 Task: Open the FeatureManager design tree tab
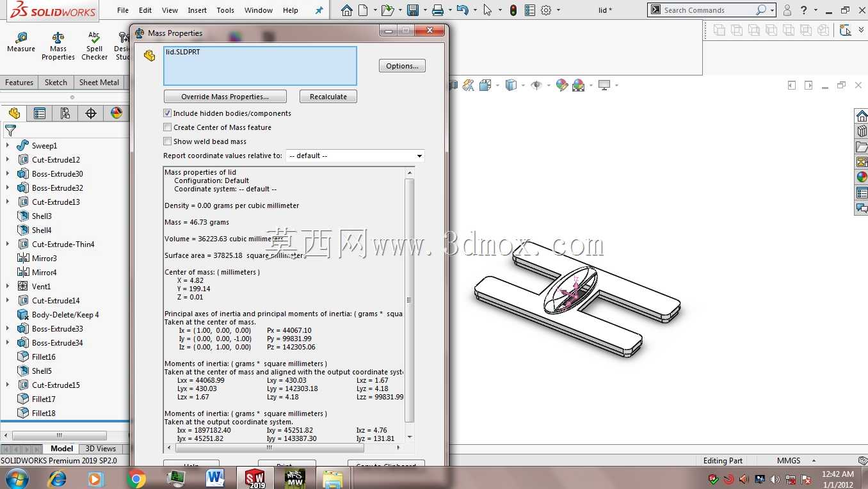[14, 113]
